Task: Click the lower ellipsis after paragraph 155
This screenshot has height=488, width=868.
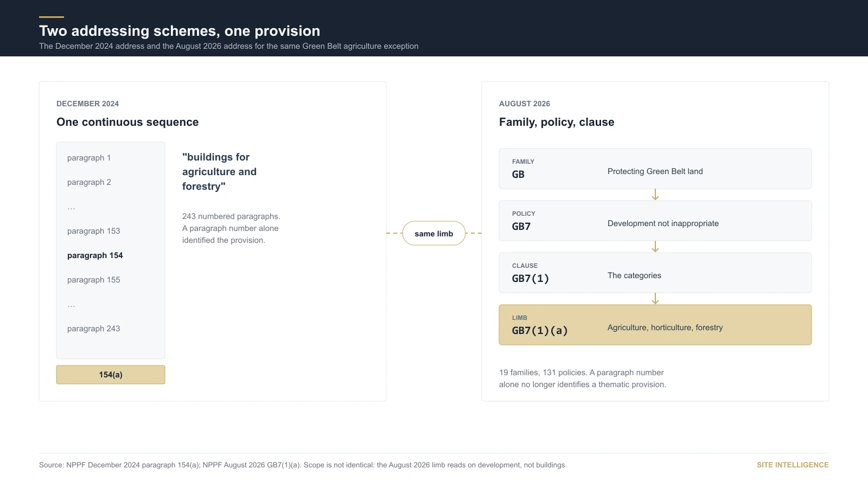Action: pyautogui.click(x=71, y=305)
